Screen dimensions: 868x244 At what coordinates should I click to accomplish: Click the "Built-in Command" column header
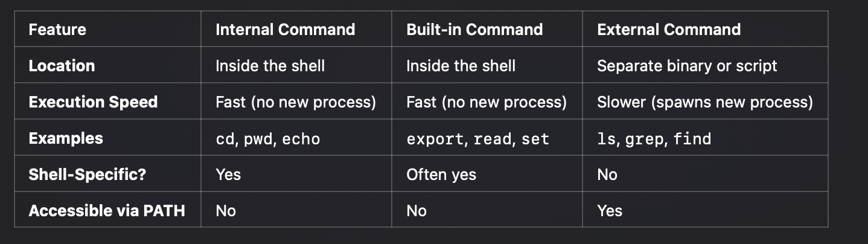tap(474, 30)
